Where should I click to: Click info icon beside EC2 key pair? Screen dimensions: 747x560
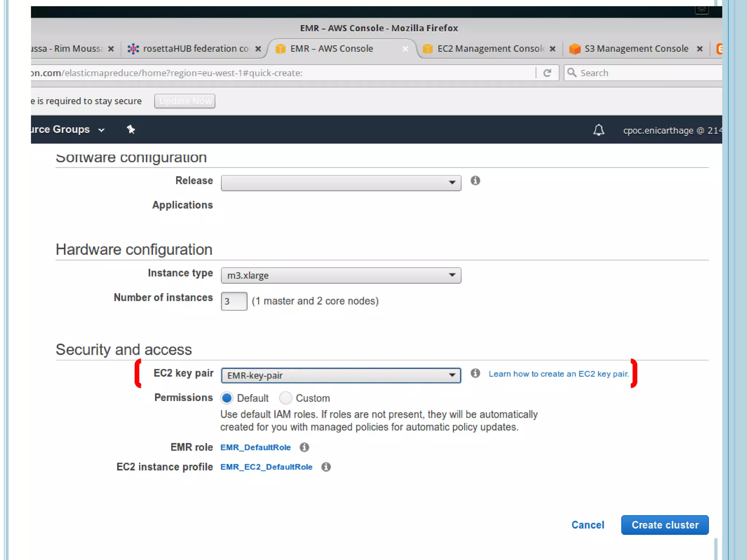coord(475,373)
